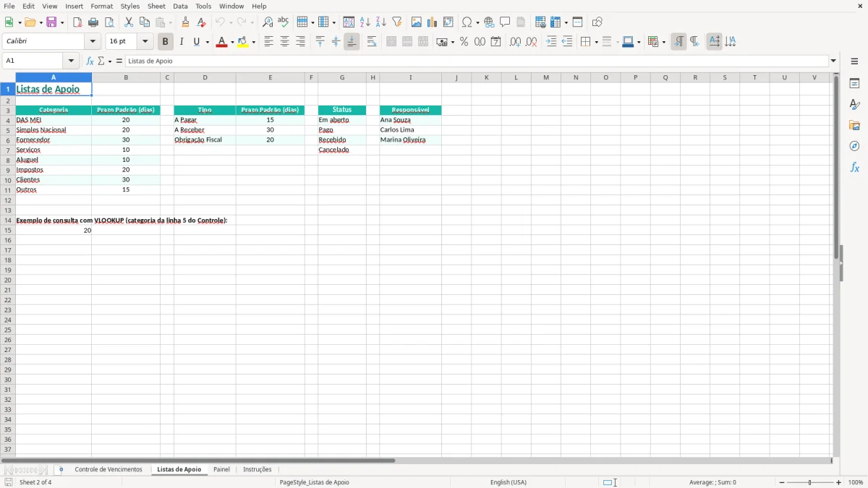Open Sidebar Properties panel
The width and height of the screenshot is (868, 488).
[854, 84]
